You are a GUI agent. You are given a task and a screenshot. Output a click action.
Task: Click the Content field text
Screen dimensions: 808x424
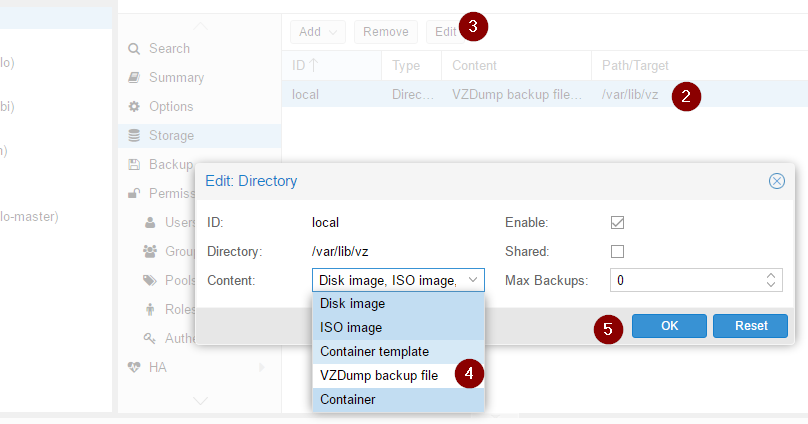click(x=388, y=280)
